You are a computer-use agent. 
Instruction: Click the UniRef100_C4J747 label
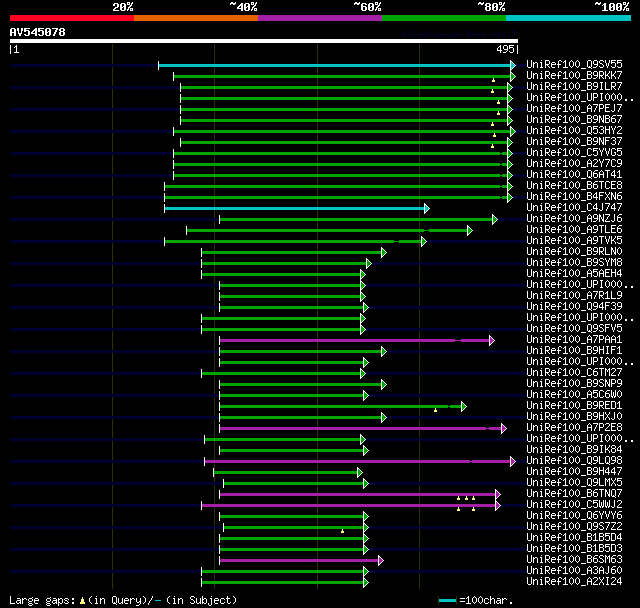[x=574, y=208]
